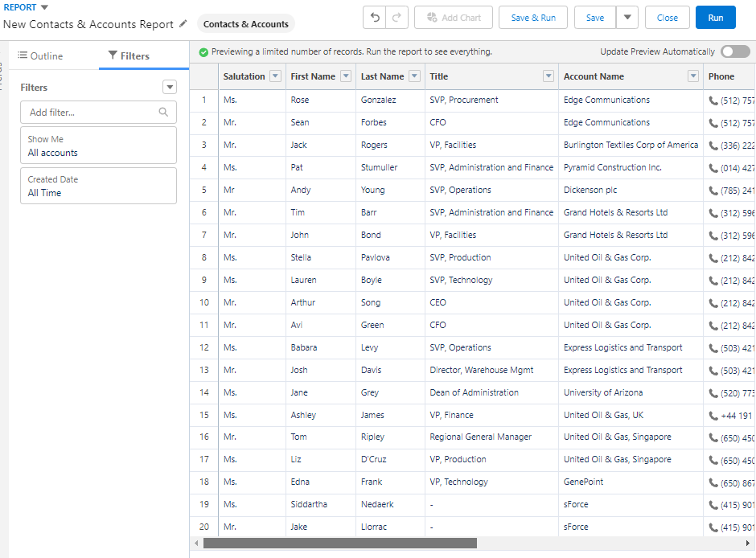Click phone icon in Jane Grey row
Image resolution: width=756 pixels, height=558 pixels.
tap(713, 393)
